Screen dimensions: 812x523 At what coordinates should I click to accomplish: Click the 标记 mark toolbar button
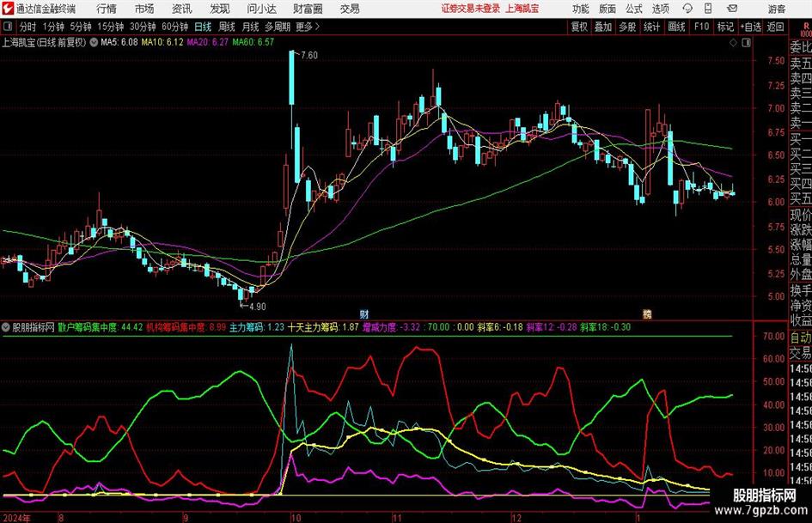(725, 27)
